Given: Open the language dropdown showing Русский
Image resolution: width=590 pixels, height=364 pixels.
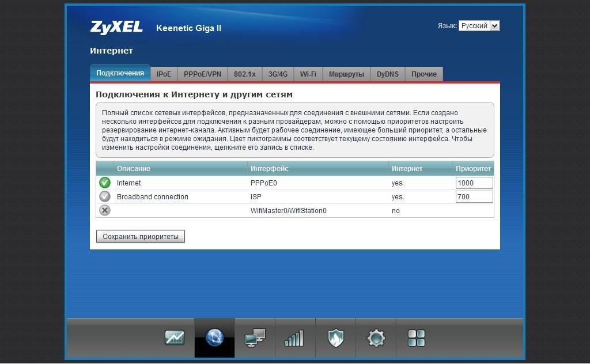Looking at the screenshot, I should tap(479, 26).
